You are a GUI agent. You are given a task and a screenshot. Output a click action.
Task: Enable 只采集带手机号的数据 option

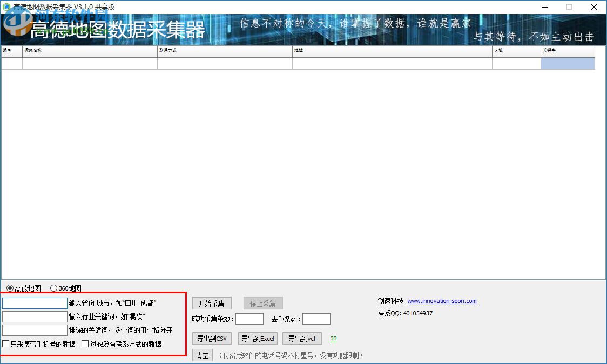tap(5, 343)
